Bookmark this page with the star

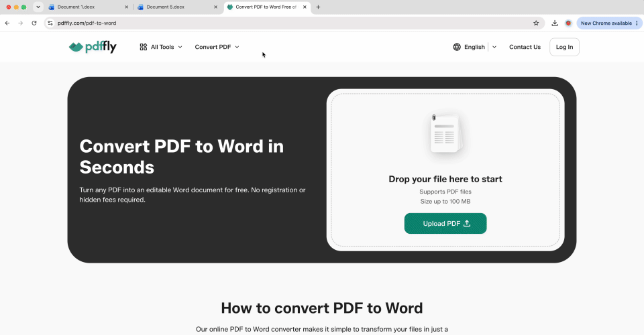pos(536,23)
